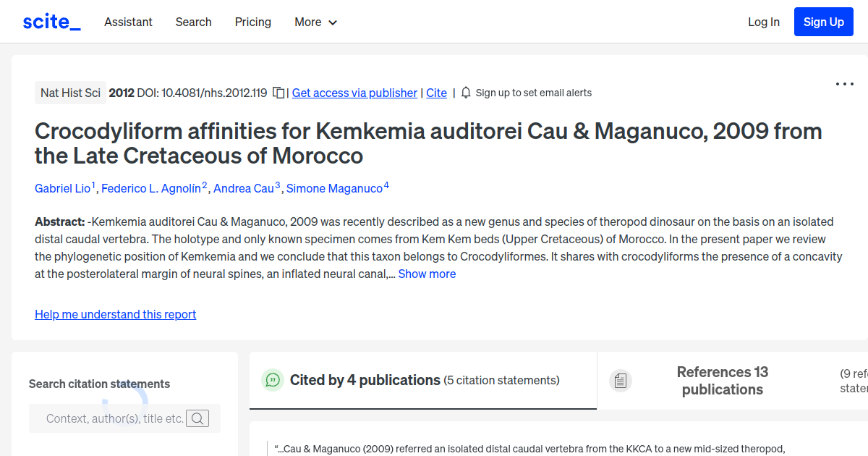
Task: Expand the More navigation dropdown
Action: (315, 22)
